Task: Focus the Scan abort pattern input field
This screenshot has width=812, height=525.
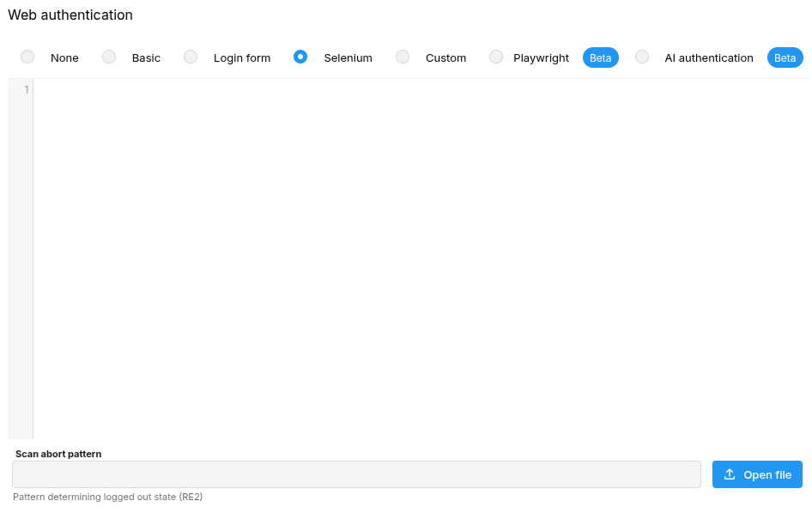Action: click(x=356, y=474)
